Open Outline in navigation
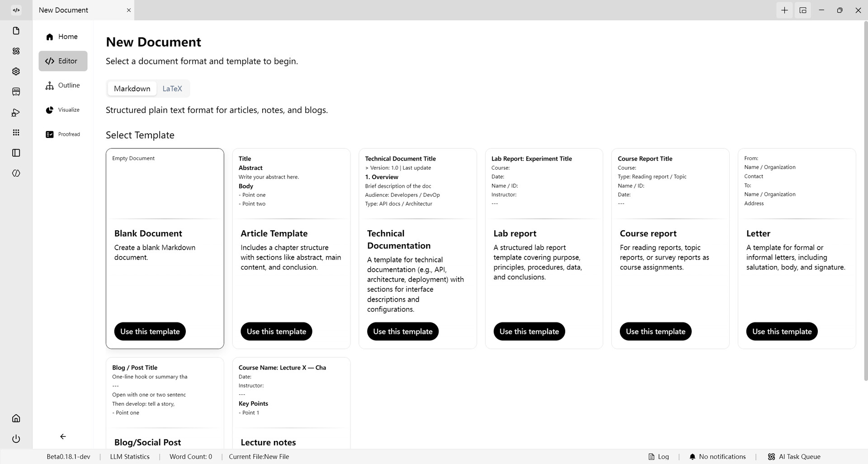868x464 pixels. [x=63, y=85]
